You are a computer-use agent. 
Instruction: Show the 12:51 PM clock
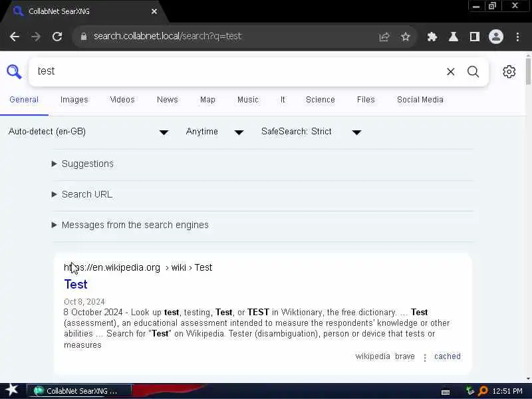click(x=507, y=391)
